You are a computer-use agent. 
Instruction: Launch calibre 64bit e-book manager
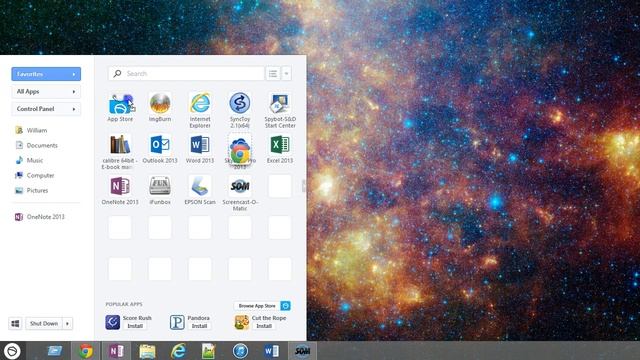click(x=120, y=145)
